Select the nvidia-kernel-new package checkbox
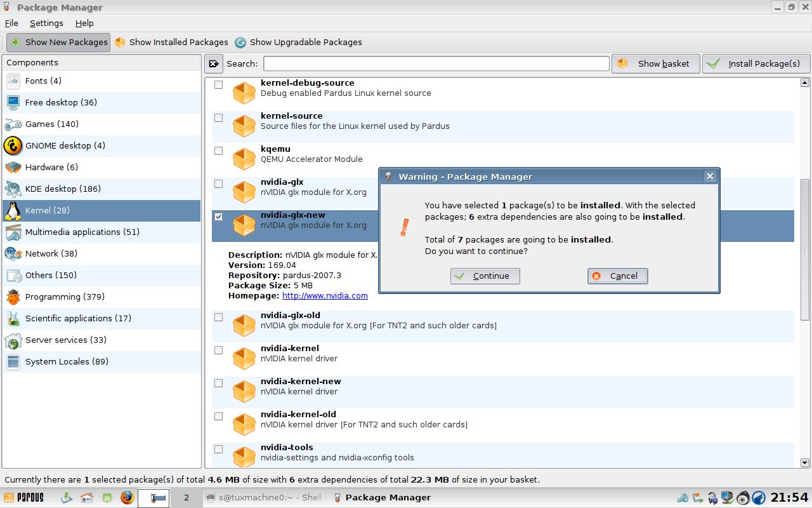The image size is (812, 508). click(219, 383)
